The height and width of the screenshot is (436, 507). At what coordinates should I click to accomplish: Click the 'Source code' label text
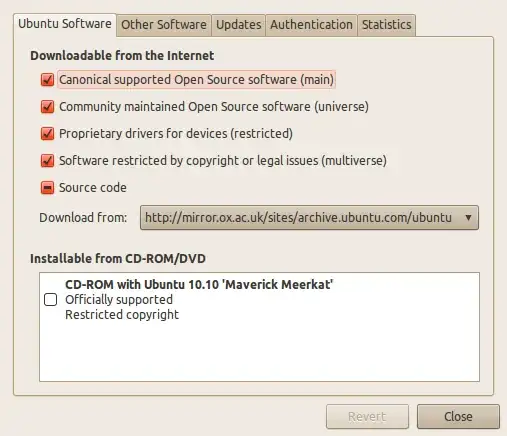93,188
